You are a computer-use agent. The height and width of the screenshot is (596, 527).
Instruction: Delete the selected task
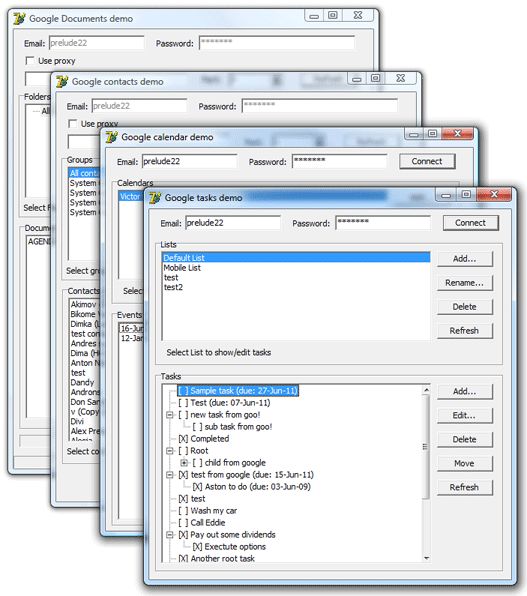point(465,439)
